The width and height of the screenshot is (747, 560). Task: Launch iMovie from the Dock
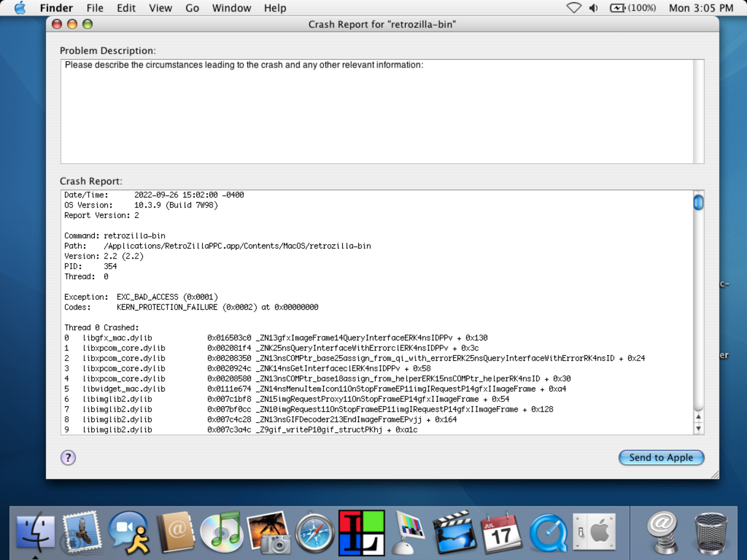click(455, 532)
